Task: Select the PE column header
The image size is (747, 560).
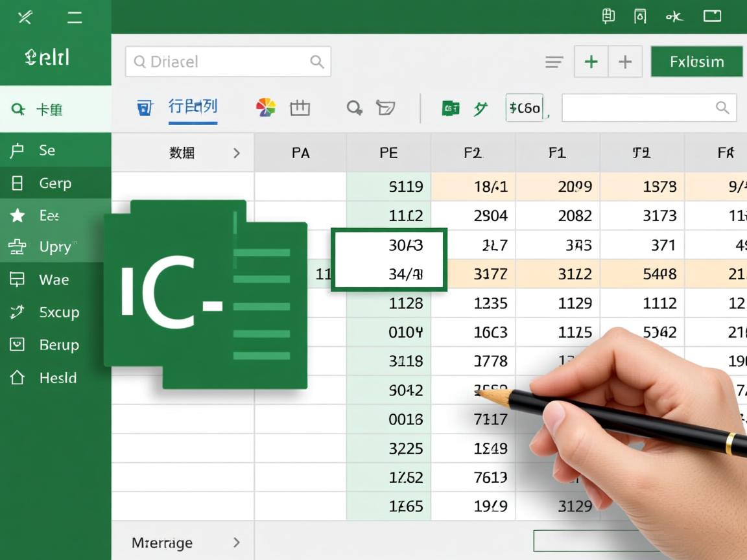Action: click(x=388, y=153)
